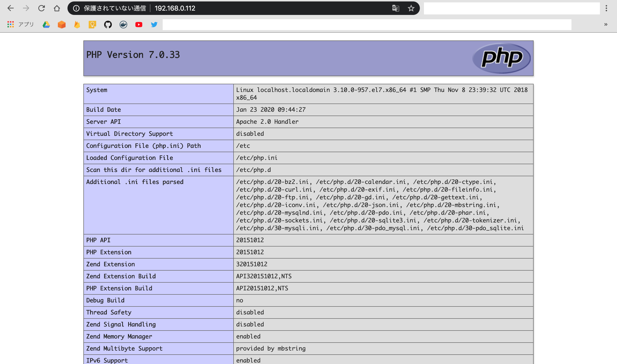This screenshot has height=364, width=617.
Task: Open the orange cube bookmark
Action: point(62,25)
